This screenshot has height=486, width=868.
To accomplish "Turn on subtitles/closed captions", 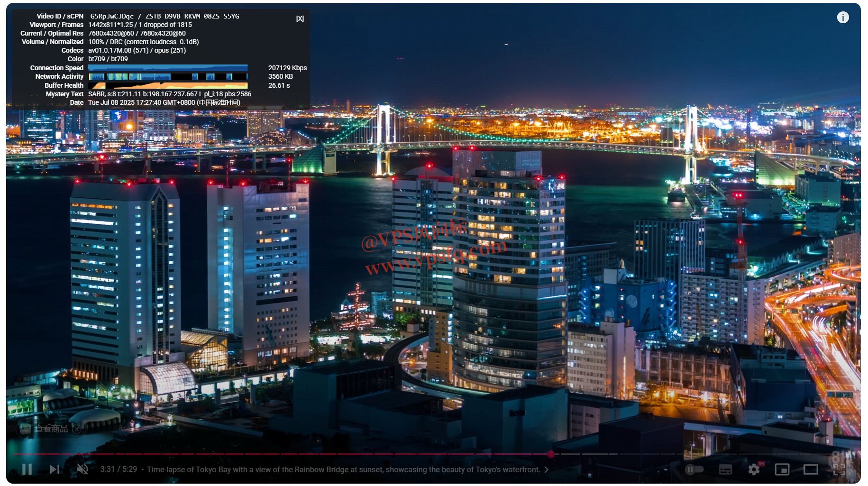I will [x=725, y=469].
